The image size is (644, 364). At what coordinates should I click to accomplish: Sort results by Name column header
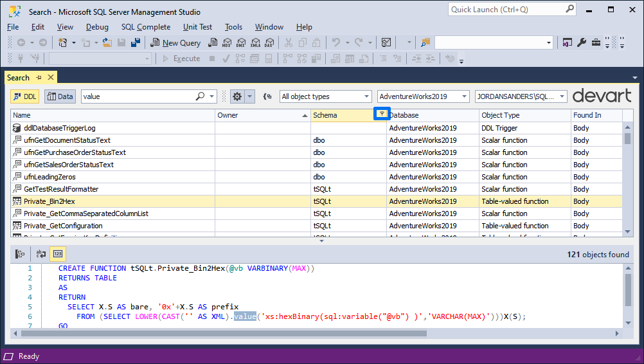112,115
